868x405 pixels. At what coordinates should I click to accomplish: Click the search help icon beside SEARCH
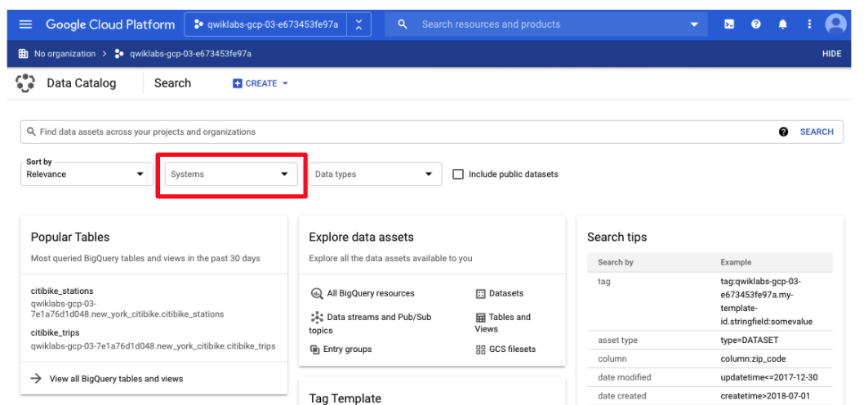coord(783,131)
